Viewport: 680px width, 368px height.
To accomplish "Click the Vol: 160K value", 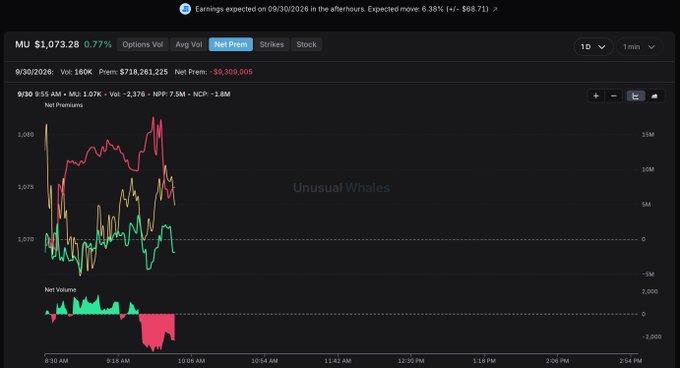I will coord(76,72).
